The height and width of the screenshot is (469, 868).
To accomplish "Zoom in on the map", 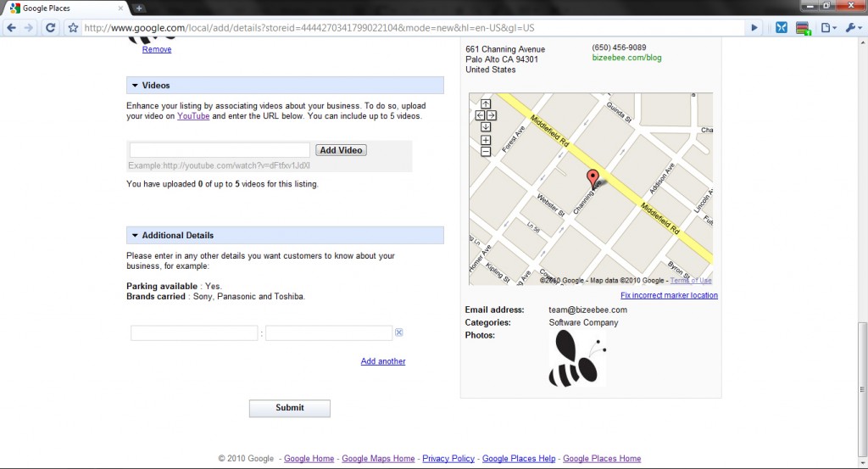I will [x=486, y=140].
